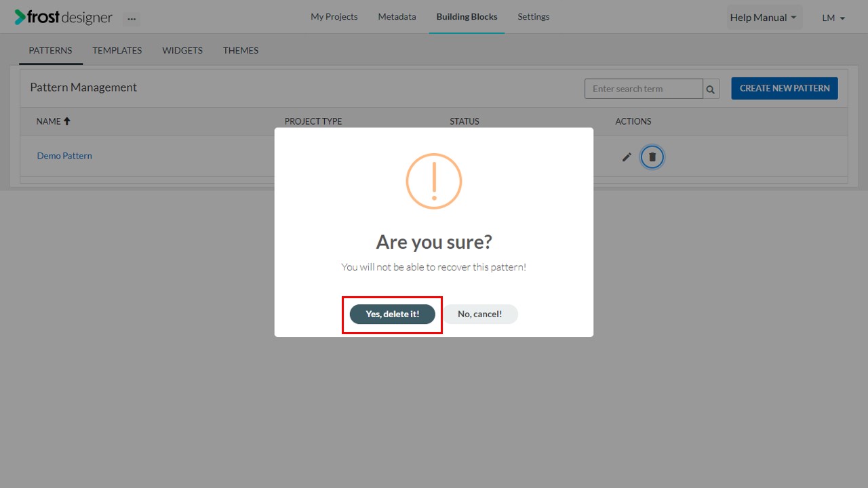Open the ellipsis menu beside logo
Viewport: 868px width, 488px height.
click(x=132, y=18)
